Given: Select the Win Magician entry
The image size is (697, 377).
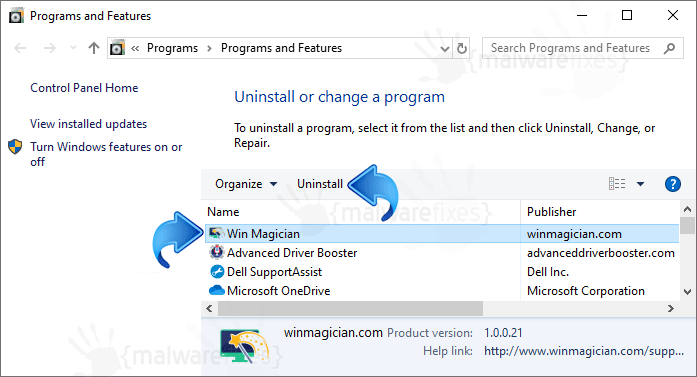Looking at the screenshot, I should click(263, 234).
